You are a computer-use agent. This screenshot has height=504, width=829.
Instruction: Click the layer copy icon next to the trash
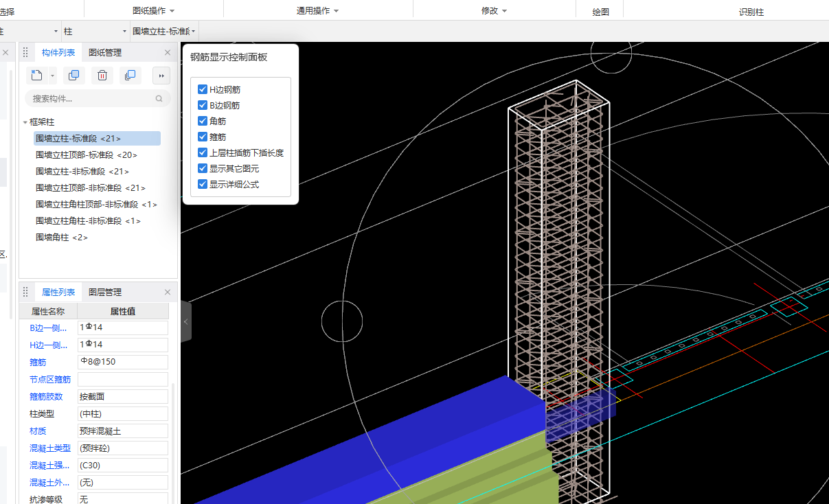(x=130, y=76)
